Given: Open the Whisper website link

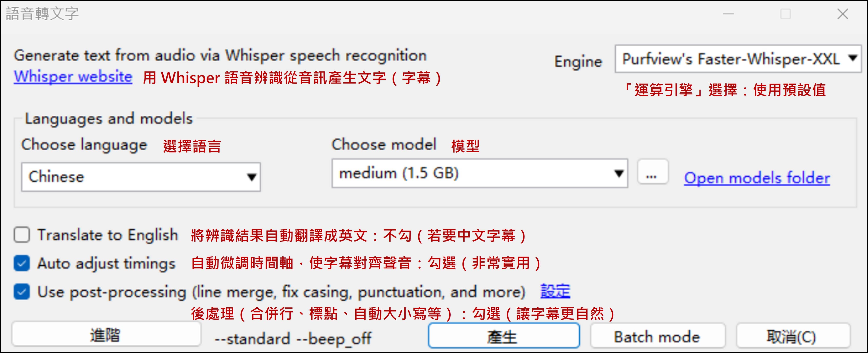Looking at the screenshot, I should click(73, 77).
